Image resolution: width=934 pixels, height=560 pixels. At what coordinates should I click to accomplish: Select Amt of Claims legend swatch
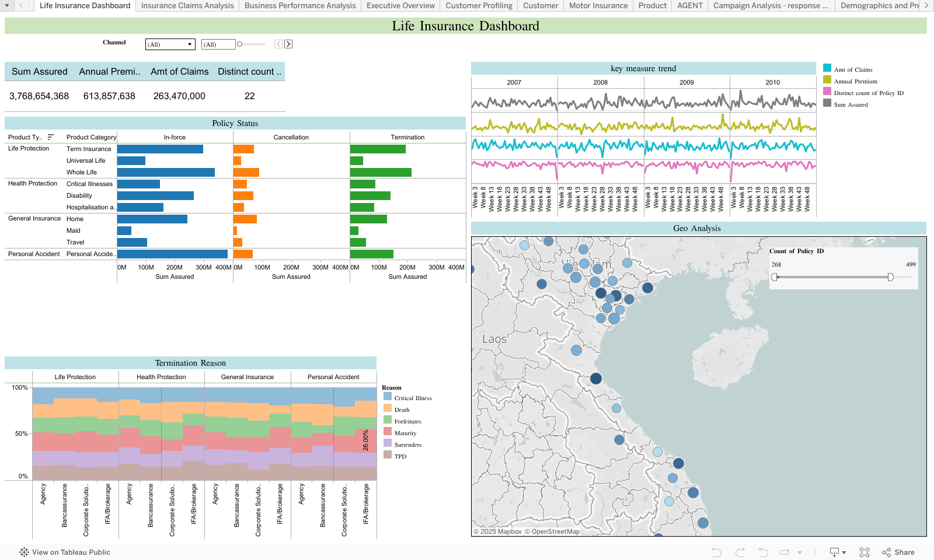(827, 68)
